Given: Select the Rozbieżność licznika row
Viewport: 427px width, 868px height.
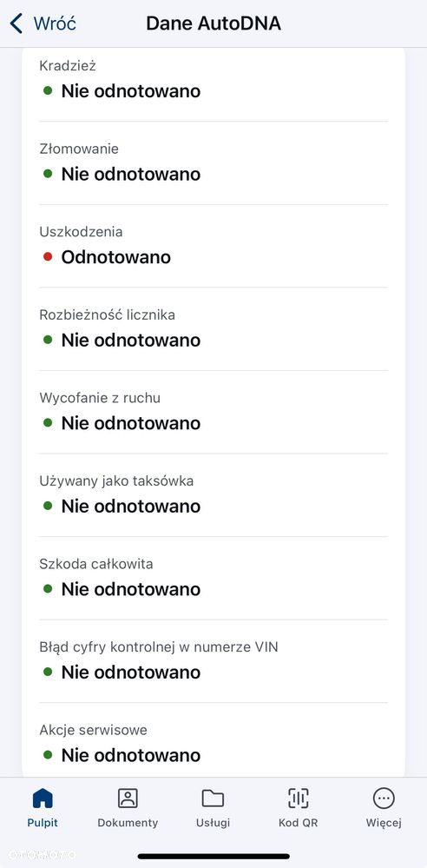Looking at the screenshot, I should (213, 329).
